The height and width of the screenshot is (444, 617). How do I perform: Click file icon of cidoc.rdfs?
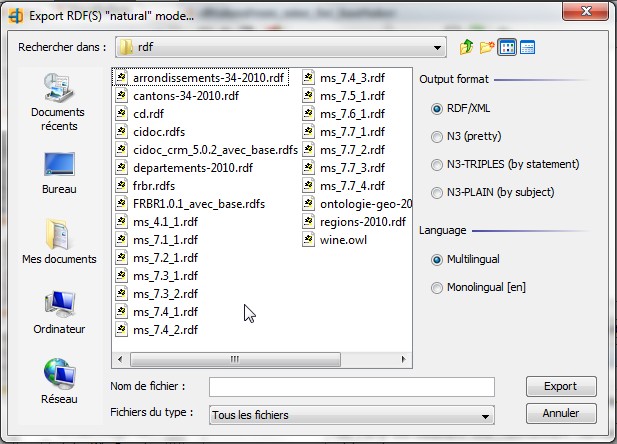[122, 131]
